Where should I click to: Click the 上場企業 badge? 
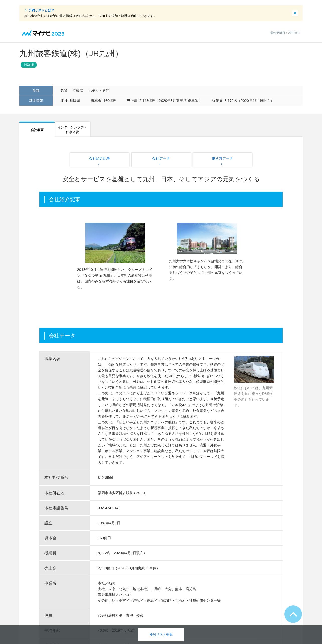pos(29,65)
